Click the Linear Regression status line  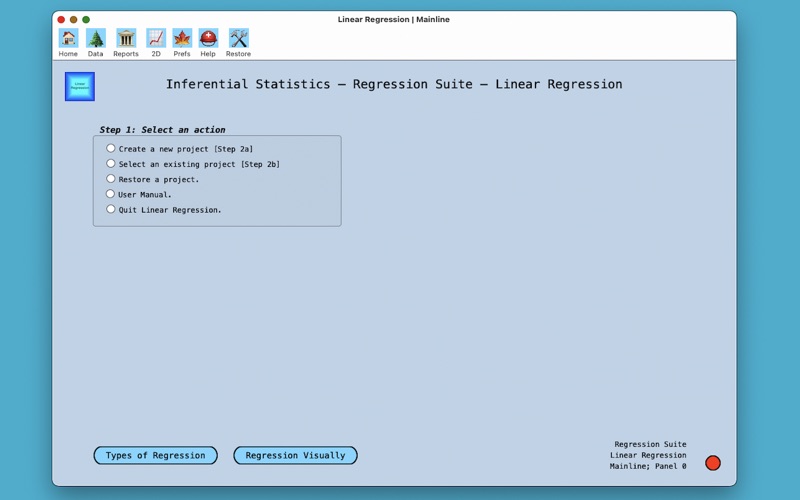648,455
